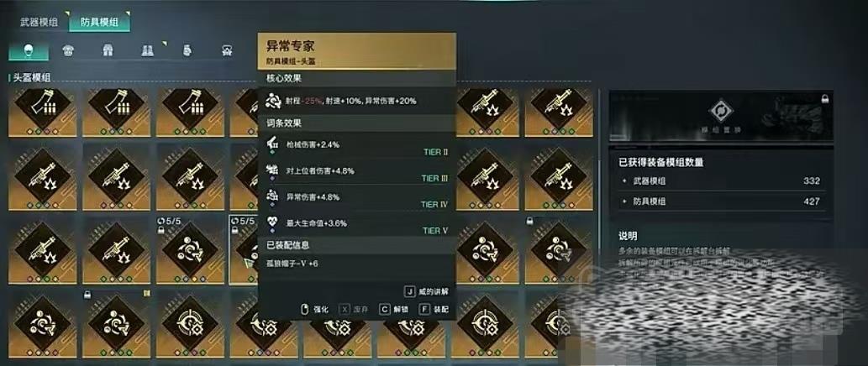
Task: Select the gas mask mod category icon
Action: tap(227, 51)
